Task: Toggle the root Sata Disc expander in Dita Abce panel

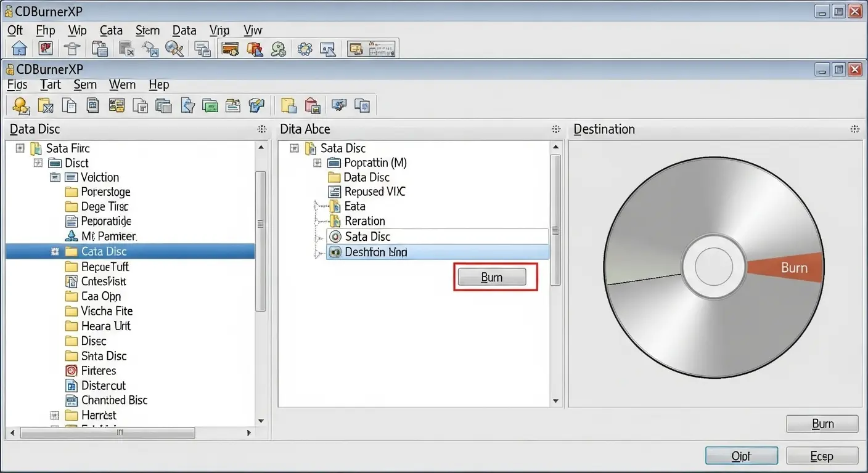Action: pos(294,148)
